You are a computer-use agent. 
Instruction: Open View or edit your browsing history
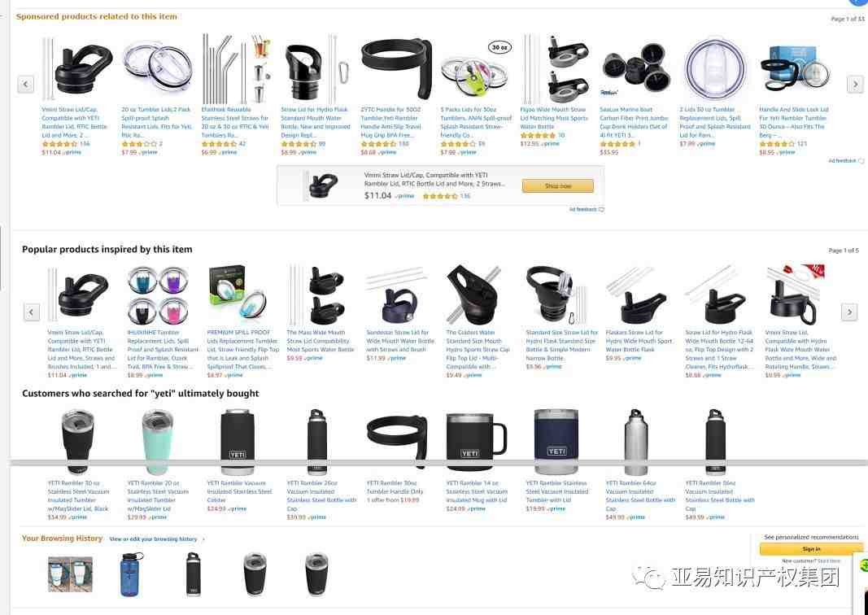[x=153, y=539]
